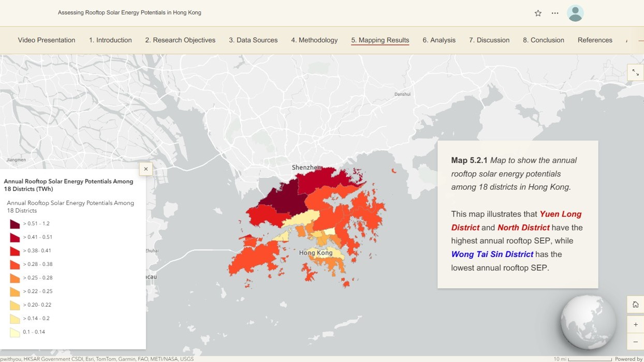Expand the map to fullscreen
This screenshot has height=362, width=644.
coord(635,73)
